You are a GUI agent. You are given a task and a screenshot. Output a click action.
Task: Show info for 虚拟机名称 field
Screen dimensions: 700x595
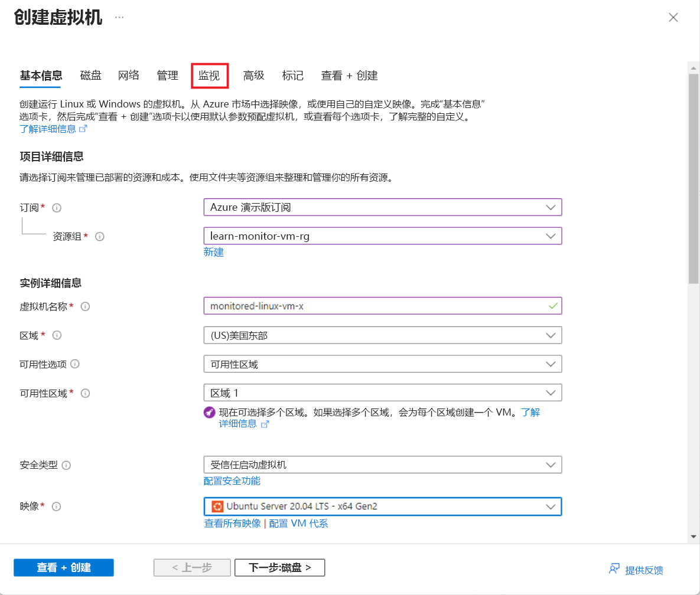click(85, 306)
